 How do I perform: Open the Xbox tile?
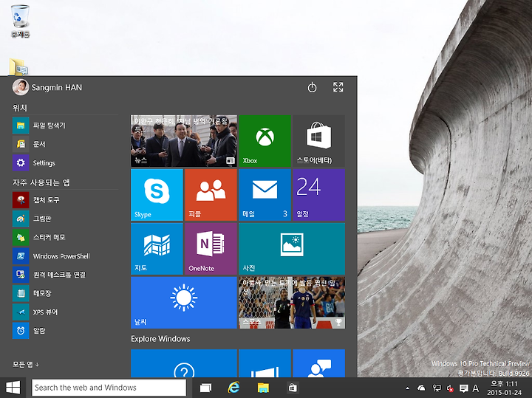coord(265,141)
